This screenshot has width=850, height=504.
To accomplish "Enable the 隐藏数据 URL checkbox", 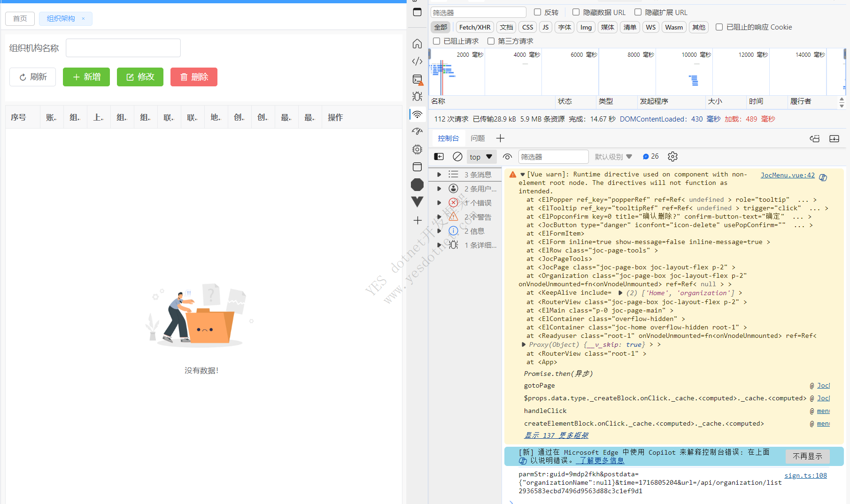I will [576, 12].
